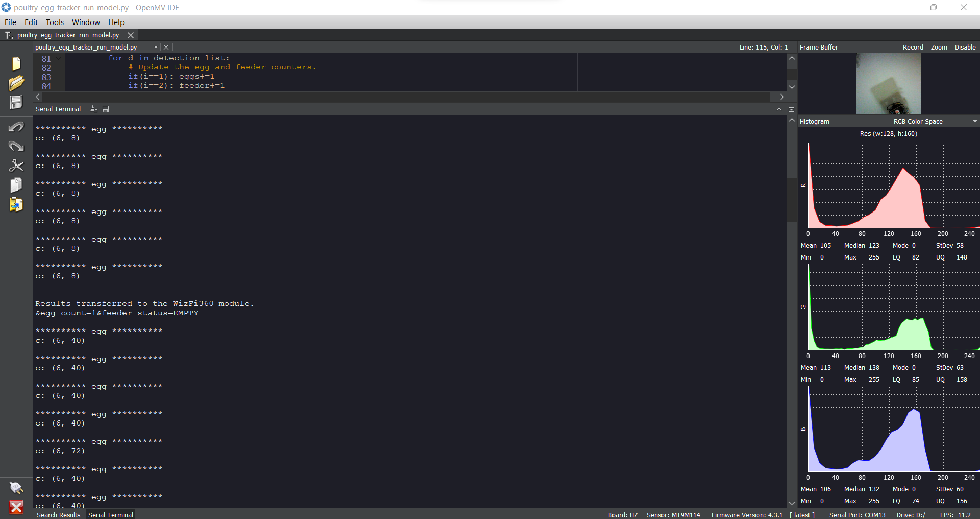
Task: Collapse code fold arrow at line 81
Action: pos(59,58)
